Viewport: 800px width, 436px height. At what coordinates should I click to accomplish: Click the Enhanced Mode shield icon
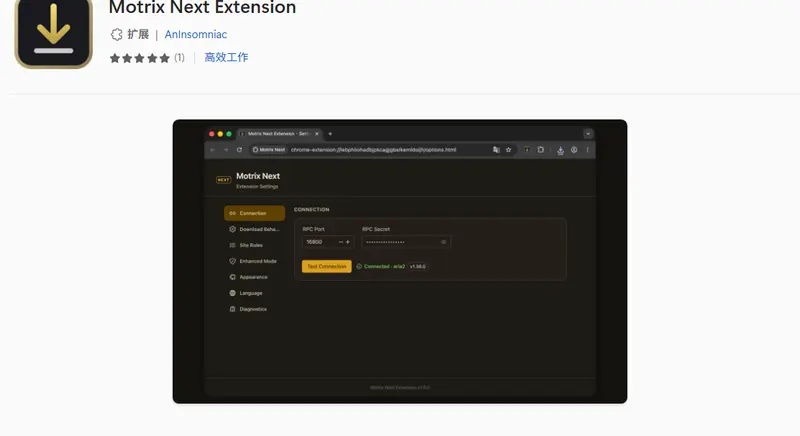232,261
